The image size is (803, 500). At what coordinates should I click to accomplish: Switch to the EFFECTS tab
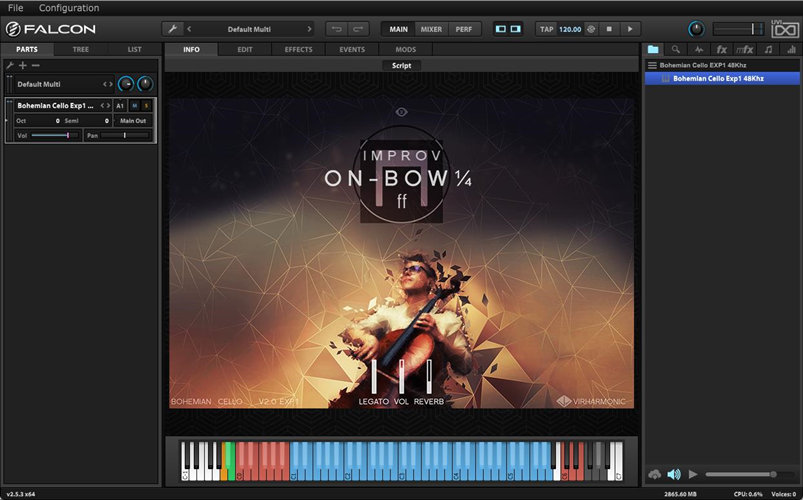(298, 49)
